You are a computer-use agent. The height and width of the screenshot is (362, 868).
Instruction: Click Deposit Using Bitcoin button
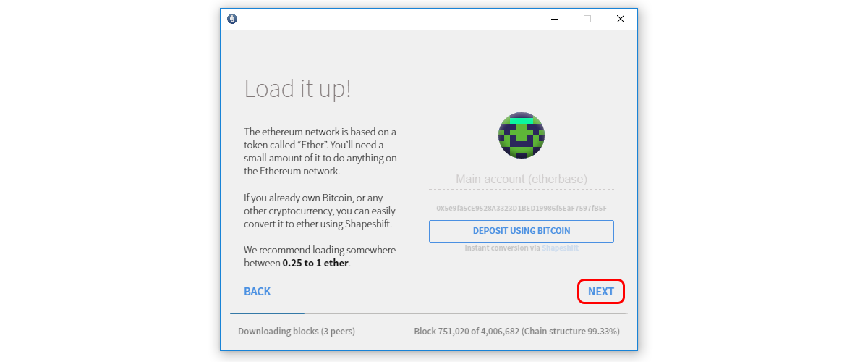(x=522, y=231)
